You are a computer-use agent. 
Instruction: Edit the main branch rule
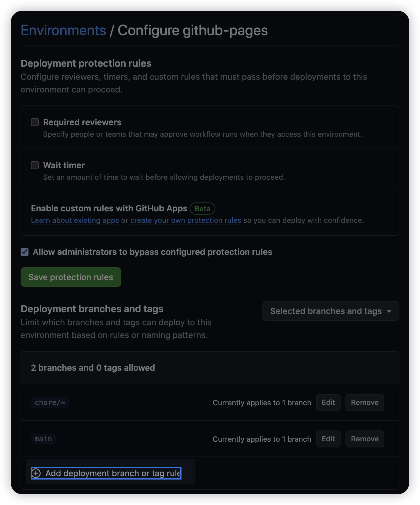click(328, 439)
